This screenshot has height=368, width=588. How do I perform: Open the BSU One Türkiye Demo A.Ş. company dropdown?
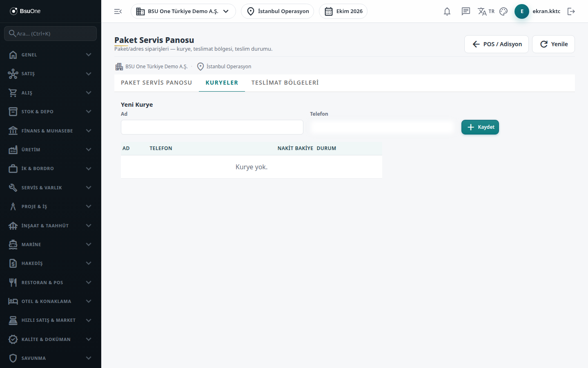point(183,11)
